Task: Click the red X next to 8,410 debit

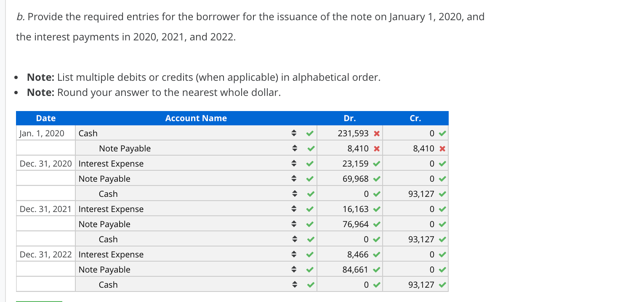Action: (x=377, y=149)
